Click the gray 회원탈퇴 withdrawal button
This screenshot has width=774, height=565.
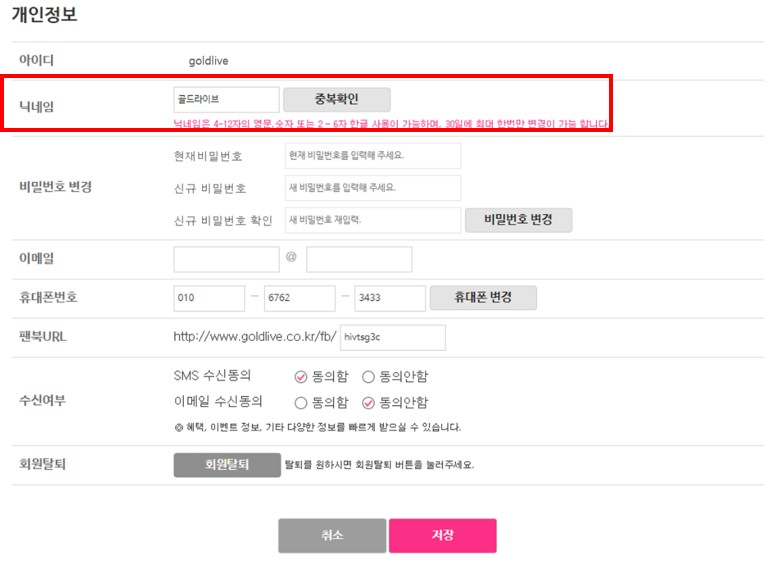point(227,465)
